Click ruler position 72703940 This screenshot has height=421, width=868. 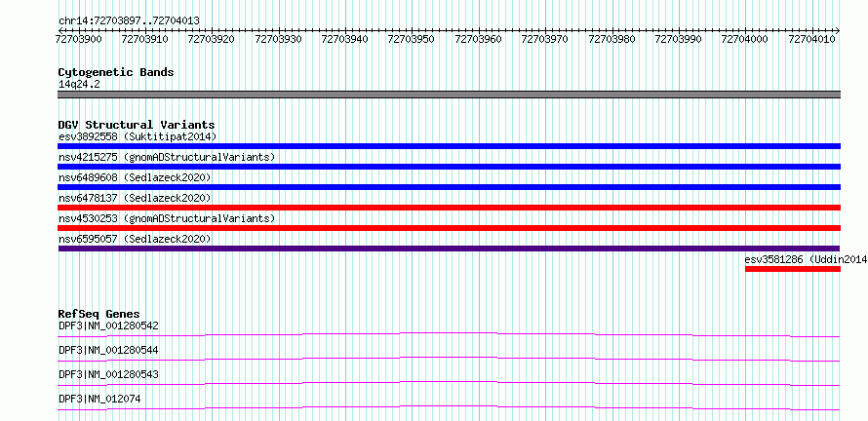pos(345,39)
